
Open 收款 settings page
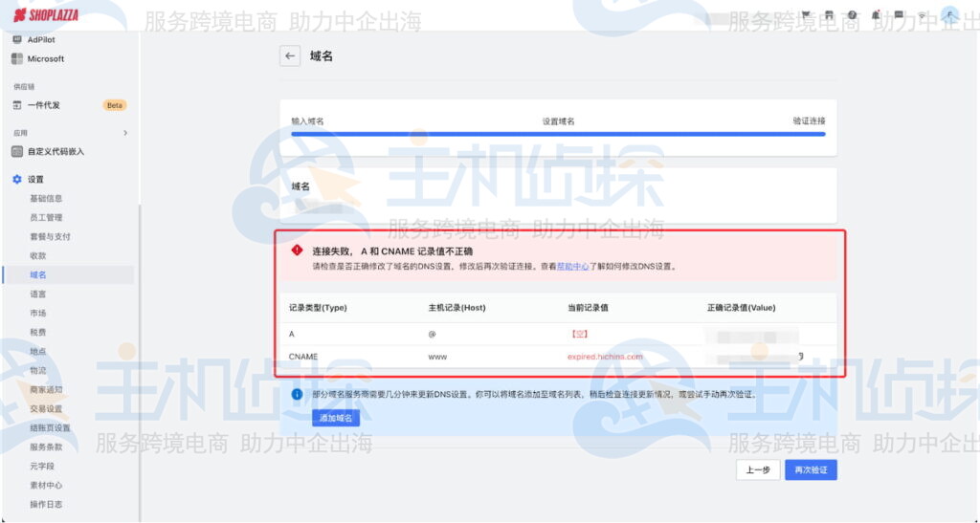(38, 256)
